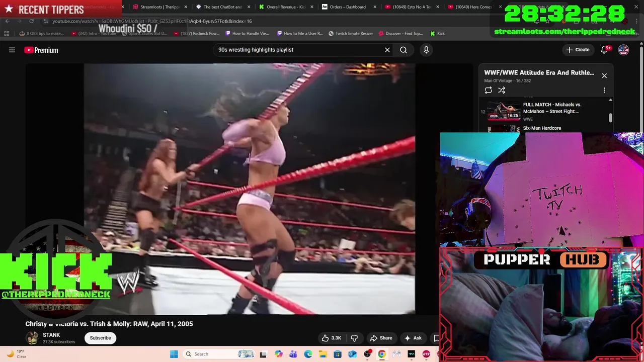Close the Orders – Dashboard tab
Image resolution: width=644 pixels, height=362 pixels.
(x=375, y=7)
